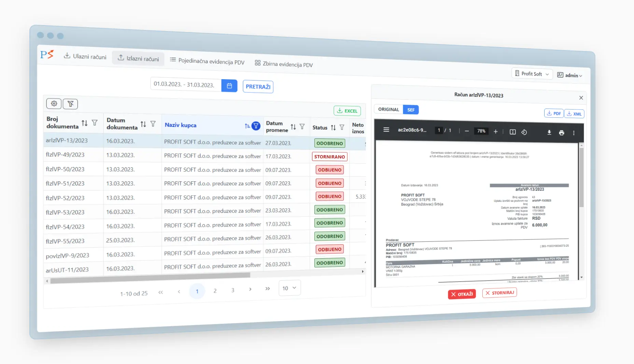Sort by Broj dokumenta column
Viewport: 634px width, 364px height.
tap(85, 123)
